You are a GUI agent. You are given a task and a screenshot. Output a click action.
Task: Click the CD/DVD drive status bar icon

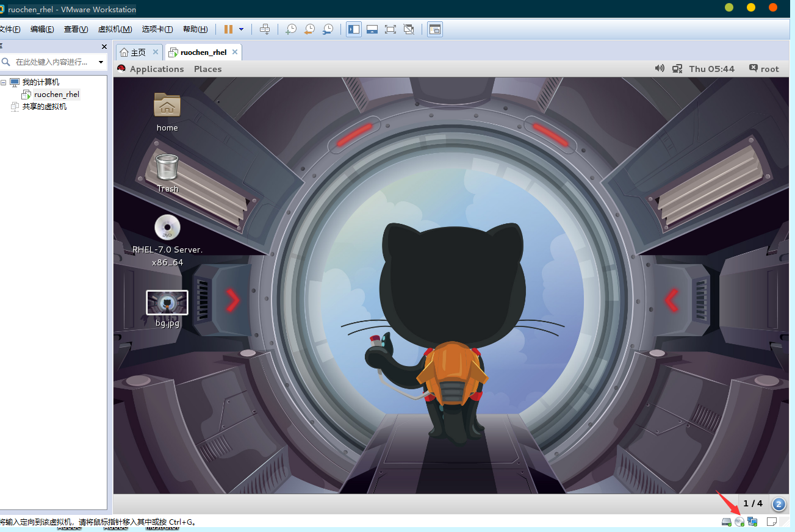click(739, 522)
